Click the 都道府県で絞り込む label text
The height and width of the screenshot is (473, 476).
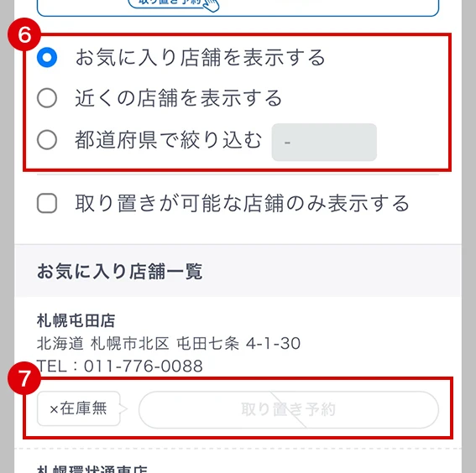169,140
